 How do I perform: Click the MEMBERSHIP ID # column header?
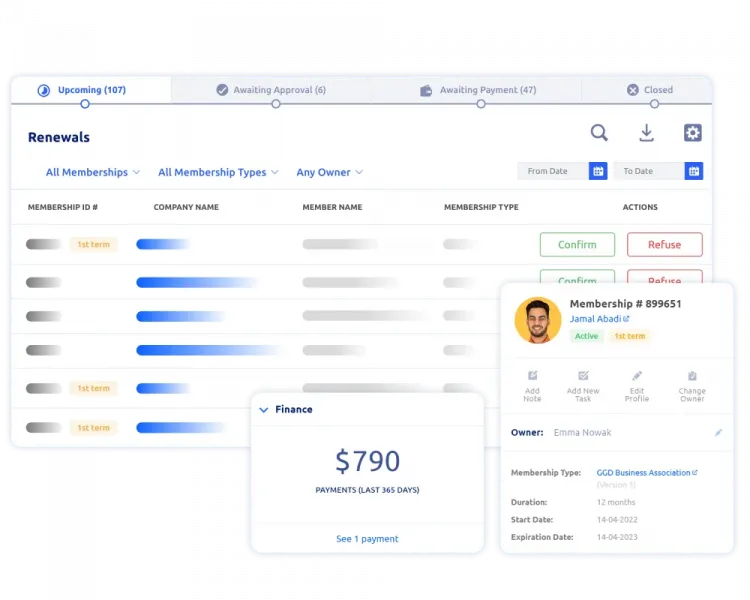click(63, 207)
